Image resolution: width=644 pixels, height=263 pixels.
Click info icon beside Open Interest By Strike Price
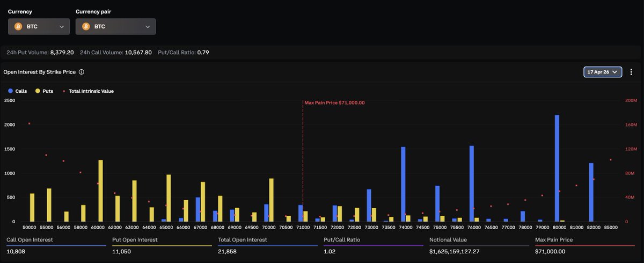[x=82, y=72]
